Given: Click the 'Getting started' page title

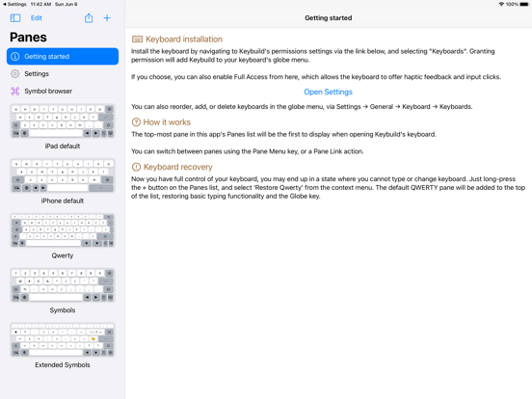Looking at the screenshot, I should [328, 18].
